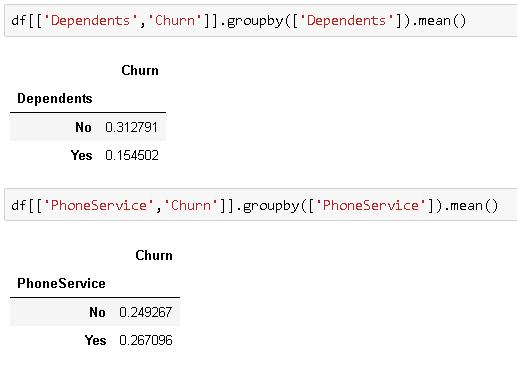The image size is (517, 365).
Task: Click mean() in the first code cell
Action: [x=442, y=21]
